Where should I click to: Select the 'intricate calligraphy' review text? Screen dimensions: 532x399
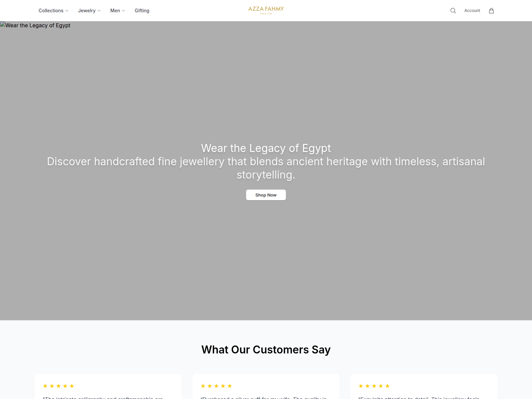[x=103, y=397]
